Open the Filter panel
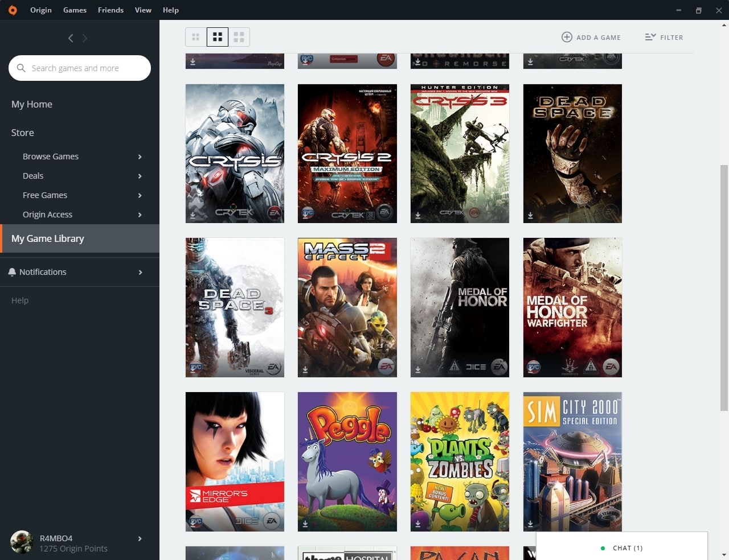729x560 pixels. click(x=664, y=37)
